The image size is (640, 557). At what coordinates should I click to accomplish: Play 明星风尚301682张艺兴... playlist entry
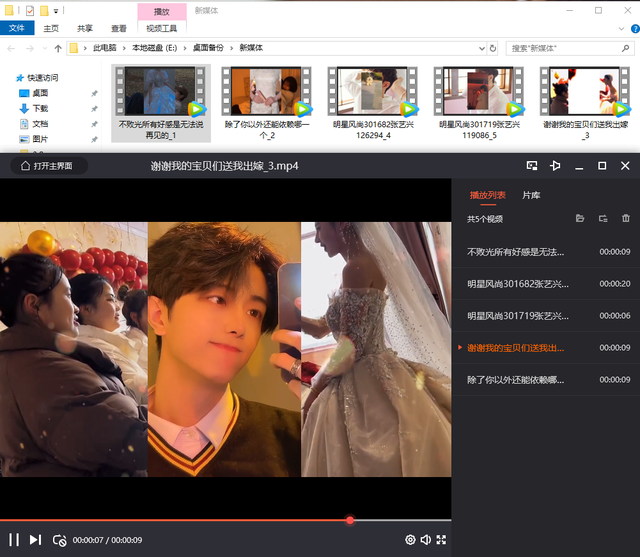tap(546, 284)
